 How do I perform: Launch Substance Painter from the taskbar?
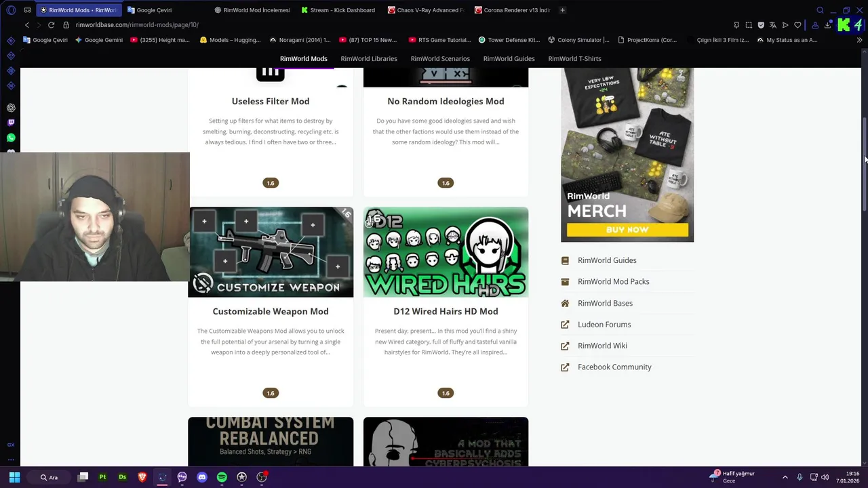pyautogui.click(x=102, y=477)
